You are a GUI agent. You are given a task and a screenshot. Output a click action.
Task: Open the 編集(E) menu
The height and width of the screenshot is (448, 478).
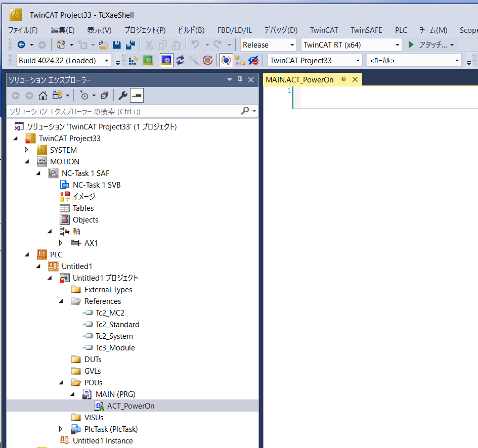63,30
